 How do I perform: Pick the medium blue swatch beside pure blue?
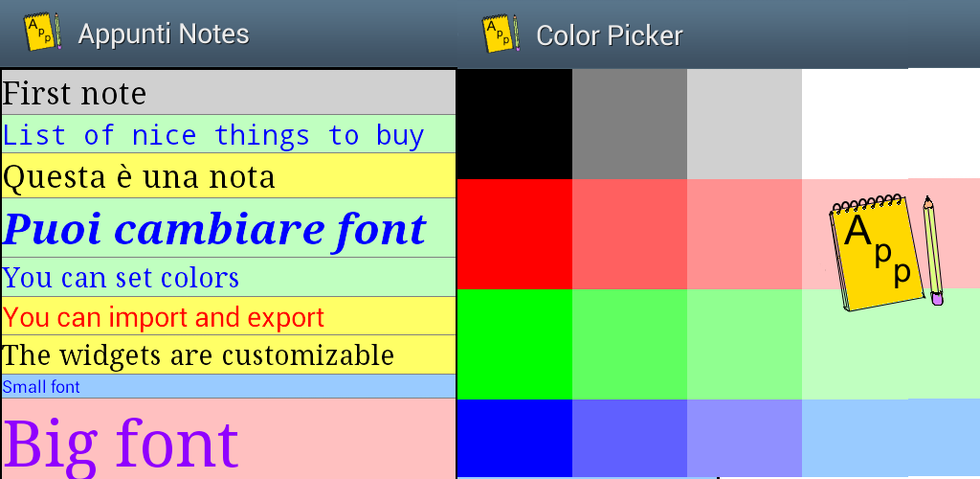click(630, 438)
